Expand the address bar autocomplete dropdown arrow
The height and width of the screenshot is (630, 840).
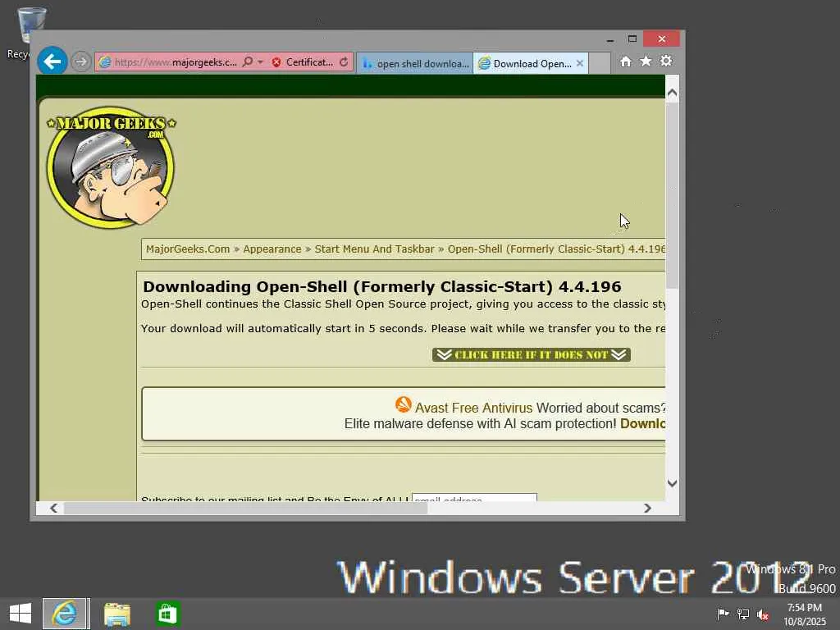point(260,62)
